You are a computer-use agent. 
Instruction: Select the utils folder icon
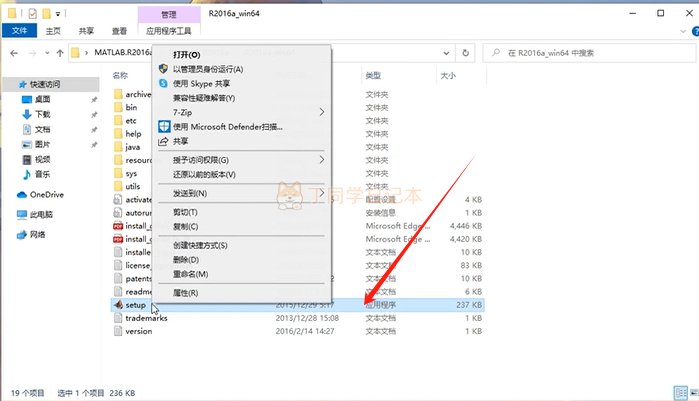[x=118, y=186]
